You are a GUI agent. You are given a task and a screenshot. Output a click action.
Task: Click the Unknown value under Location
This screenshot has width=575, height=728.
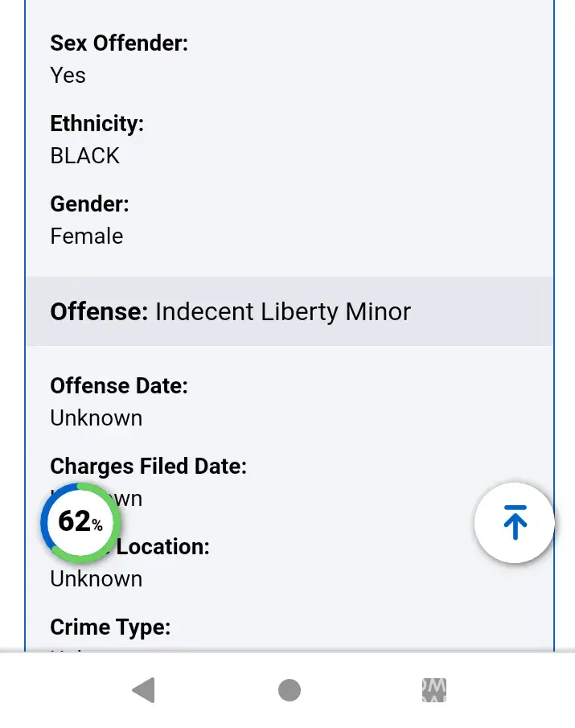(96, 579)
